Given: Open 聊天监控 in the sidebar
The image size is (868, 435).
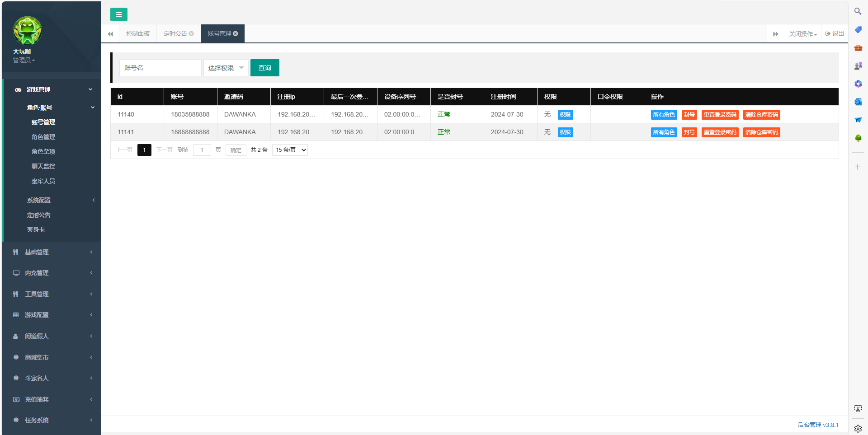Looking at the screenshot, I should pos(43,166).
